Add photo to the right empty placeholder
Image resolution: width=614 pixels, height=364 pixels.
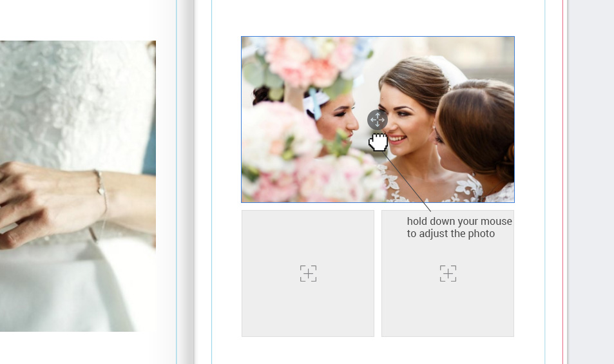(448, 273)
